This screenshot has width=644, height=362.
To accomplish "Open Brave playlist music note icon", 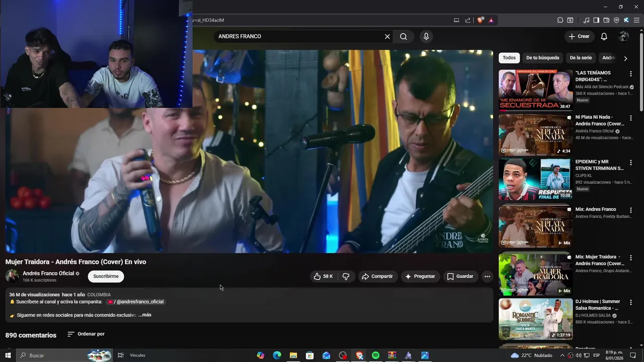I will (x=586, y=20).
